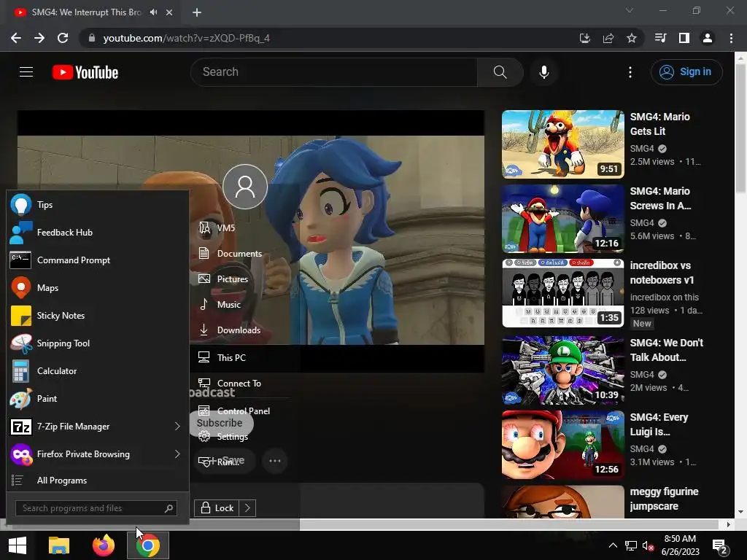Open the notification center
Image resolution: width=747 pixels, height=560 pixels.
[719, 546]
